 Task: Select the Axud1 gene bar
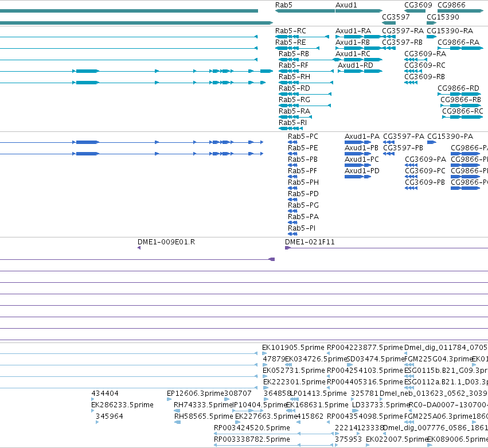click(359, 11)
